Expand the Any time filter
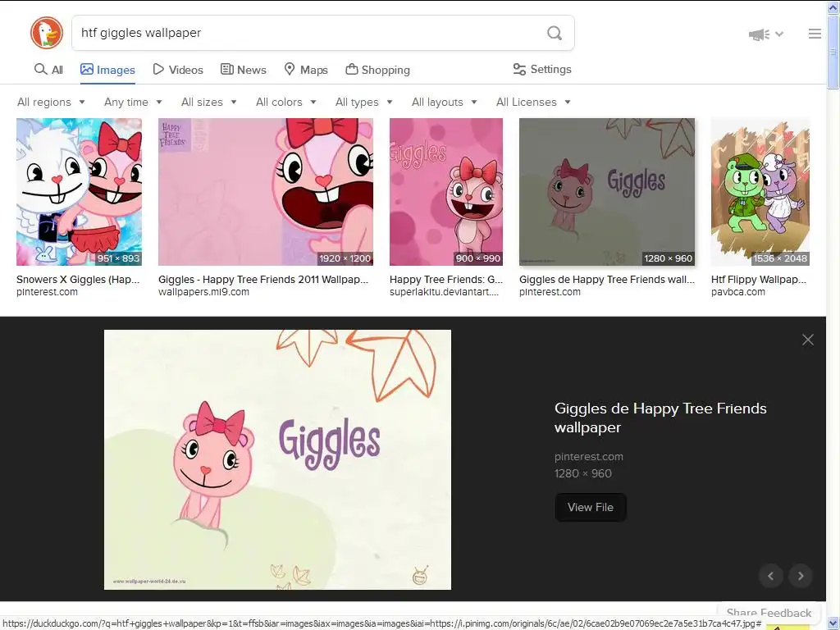 133,102
